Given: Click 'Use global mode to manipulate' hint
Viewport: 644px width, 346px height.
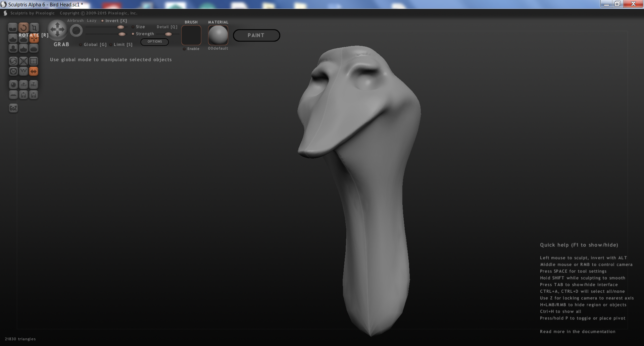Looking at the screenshot, I should [x=111, y=60].
